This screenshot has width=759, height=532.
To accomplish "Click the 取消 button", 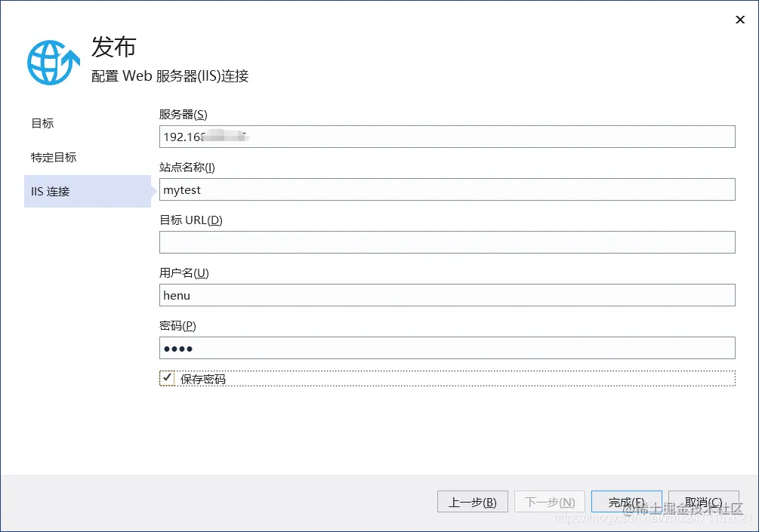I will pos(703,501).
